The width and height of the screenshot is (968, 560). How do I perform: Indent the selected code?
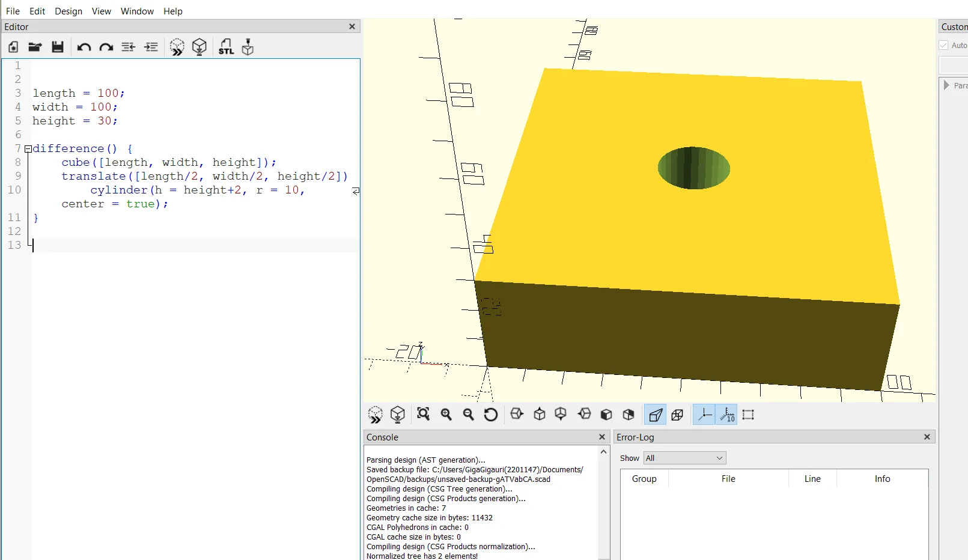point(151,47)
